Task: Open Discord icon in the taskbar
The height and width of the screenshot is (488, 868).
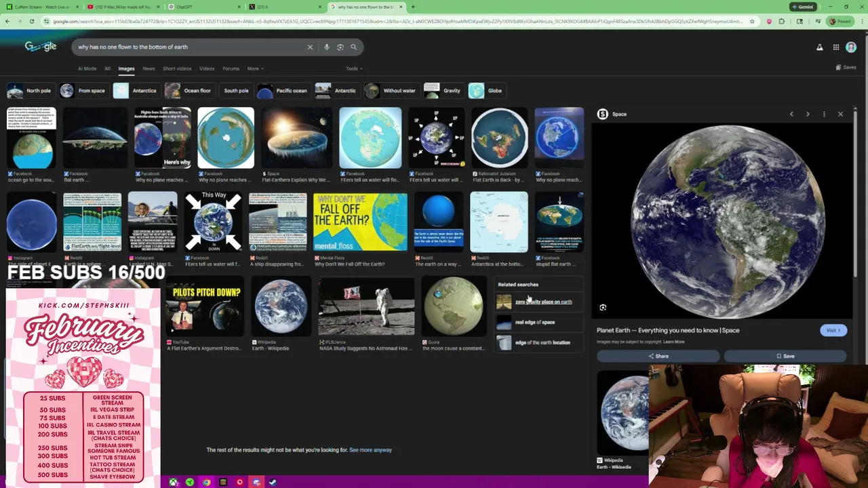Action: click(x=256, y=482)
